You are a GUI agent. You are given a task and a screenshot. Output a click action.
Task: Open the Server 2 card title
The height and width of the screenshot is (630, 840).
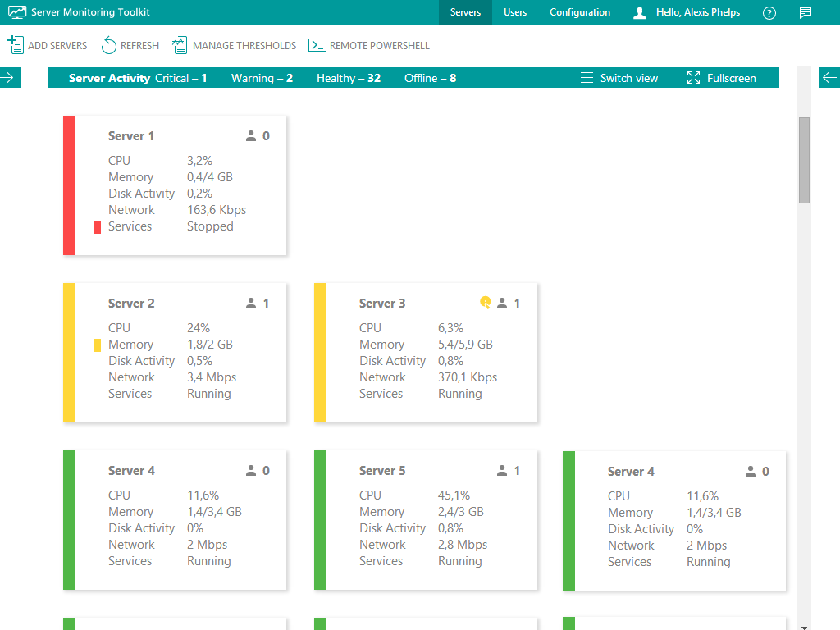click(x=131, y=304)
